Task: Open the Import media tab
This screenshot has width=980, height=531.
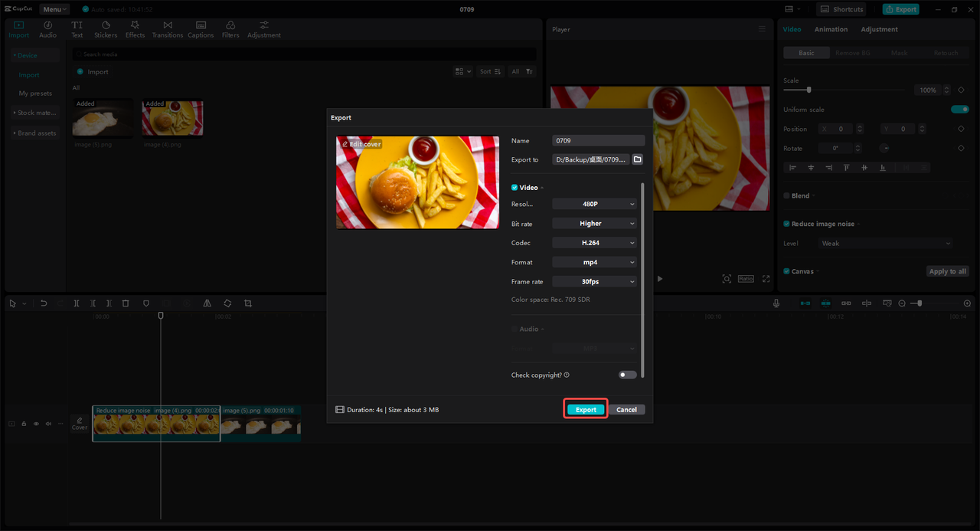Action: pos(18,30)
